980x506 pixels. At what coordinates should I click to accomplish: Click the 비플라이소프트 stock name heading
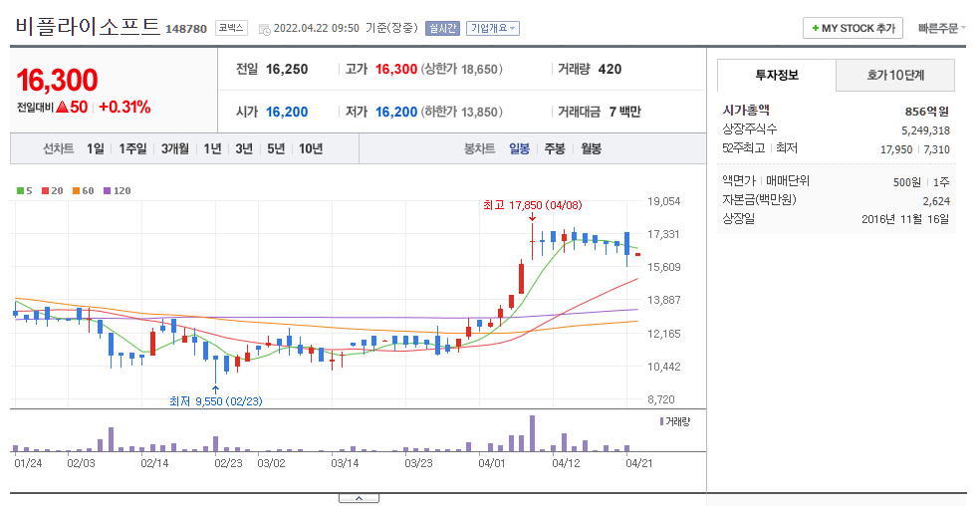tap(88, 27)
